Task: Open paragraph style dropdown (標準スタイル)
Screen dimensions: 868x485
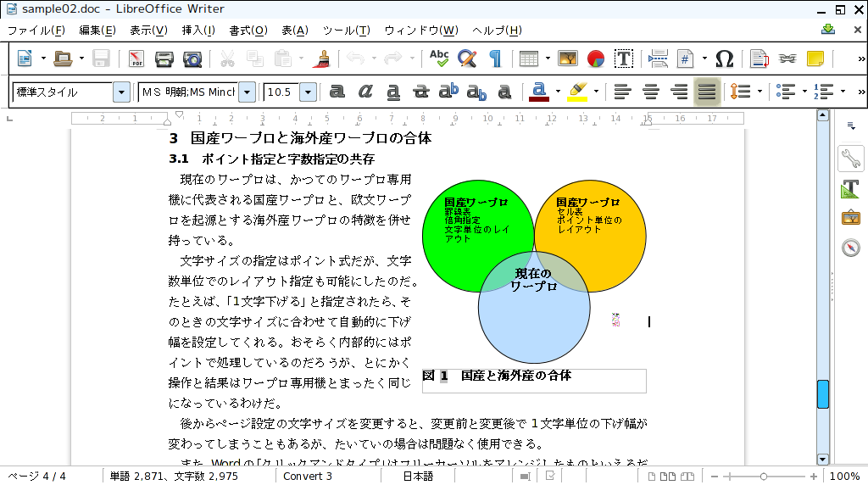Action: click(121, 92)
